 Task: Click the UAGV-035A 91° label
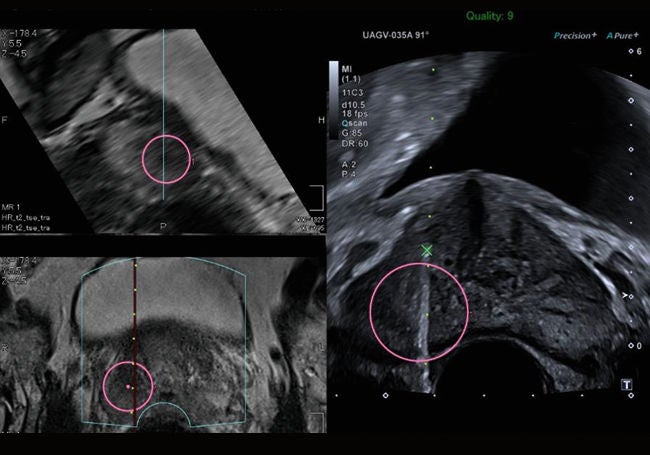395,35
